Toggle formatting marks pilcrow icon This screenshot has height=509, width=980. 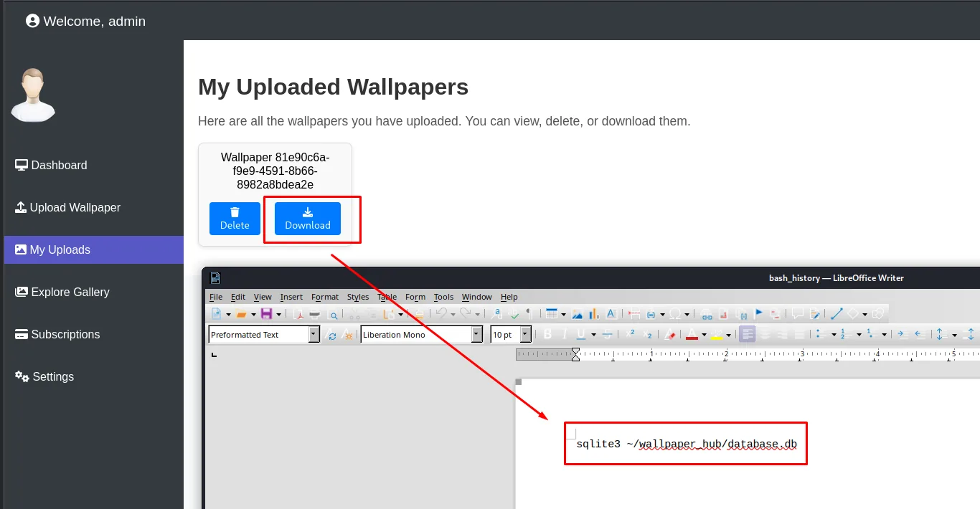(529, 313)
